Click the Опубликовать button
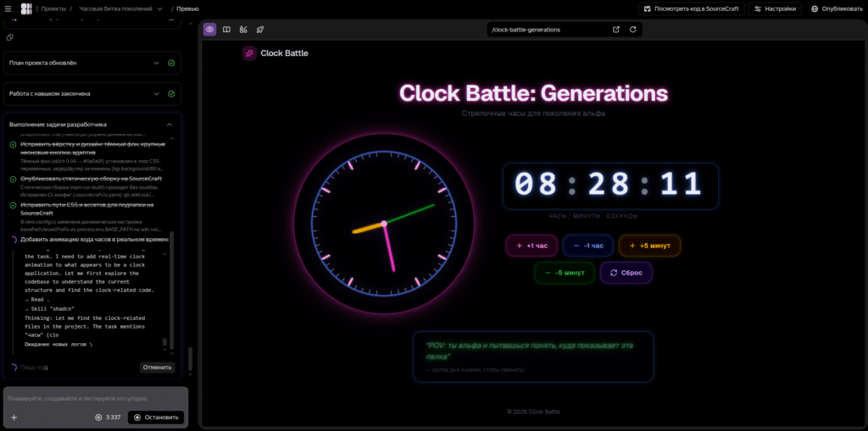This screenshot has width=868, height=431. (x=837, y=8)
